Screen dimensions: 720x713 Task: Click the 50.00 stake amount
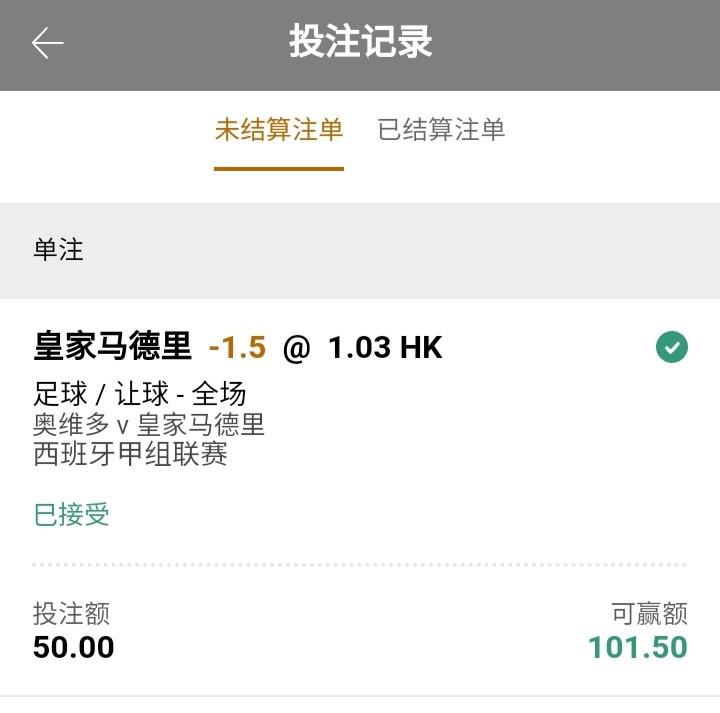tap(74, 647)
